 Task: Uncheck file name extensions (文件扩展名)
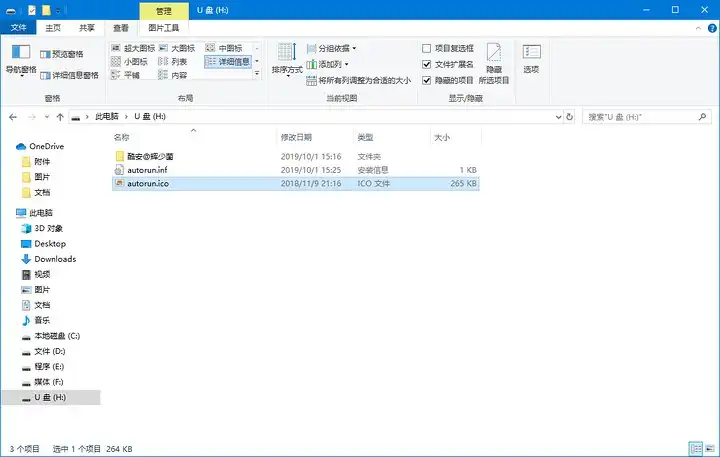coord(427,64)
